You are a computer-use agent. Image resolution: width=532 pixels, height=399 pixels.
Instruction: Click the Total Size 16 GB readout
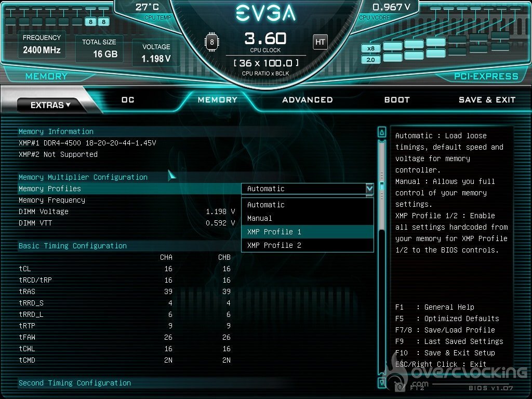pyautogui.click(x=99, y=48)
